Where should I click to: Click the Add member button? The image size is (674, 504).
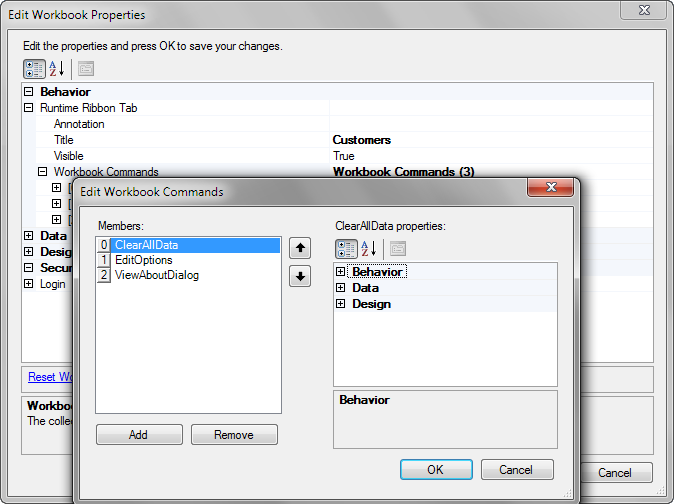pos(139,435)
